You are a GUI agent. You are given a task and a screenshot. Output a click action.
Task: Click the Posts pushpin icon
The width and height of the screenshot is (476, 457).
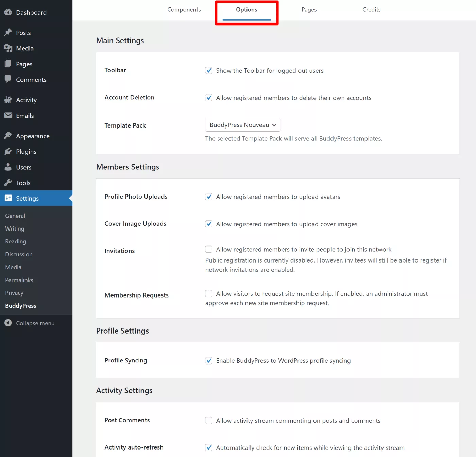(x=8, y=32)
